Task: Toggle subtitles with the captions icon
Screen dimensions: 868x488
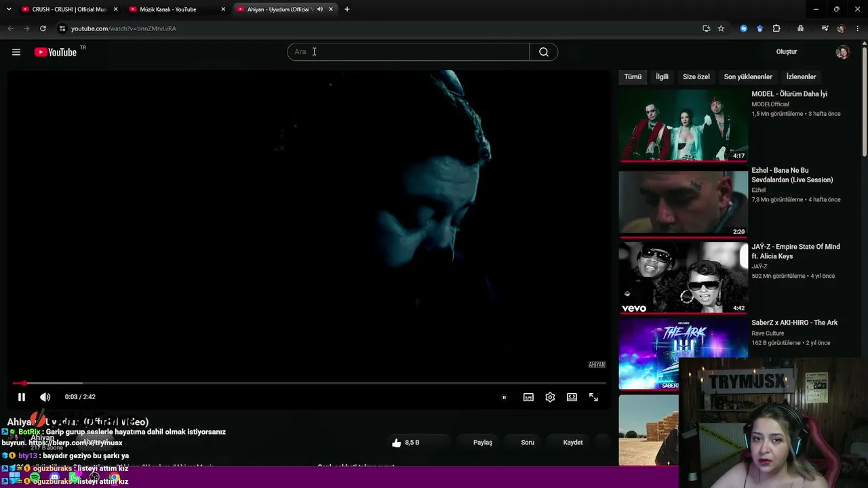Action: coord(528,397)
